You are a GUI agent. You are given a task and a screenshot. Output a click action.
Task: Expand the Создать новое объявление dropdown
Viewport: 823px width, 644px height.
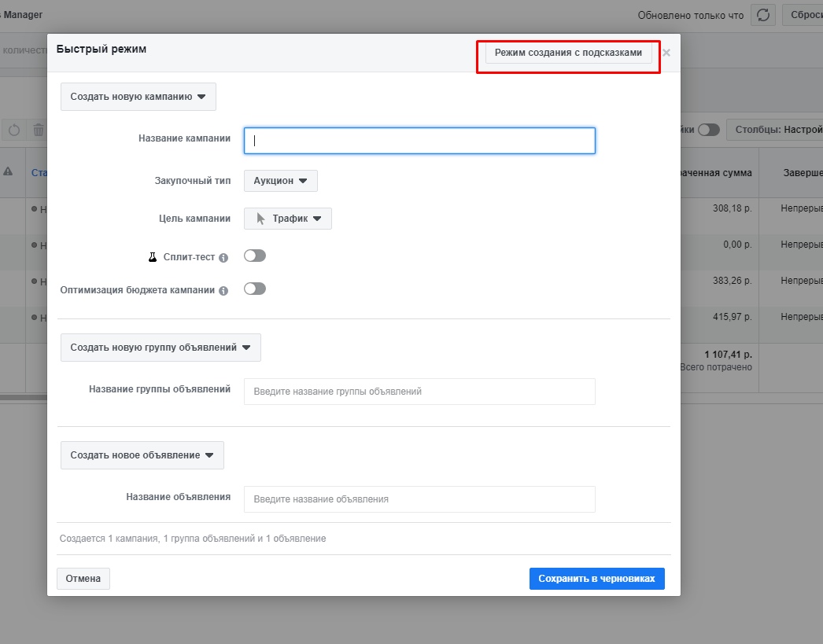tap(142, 455)
